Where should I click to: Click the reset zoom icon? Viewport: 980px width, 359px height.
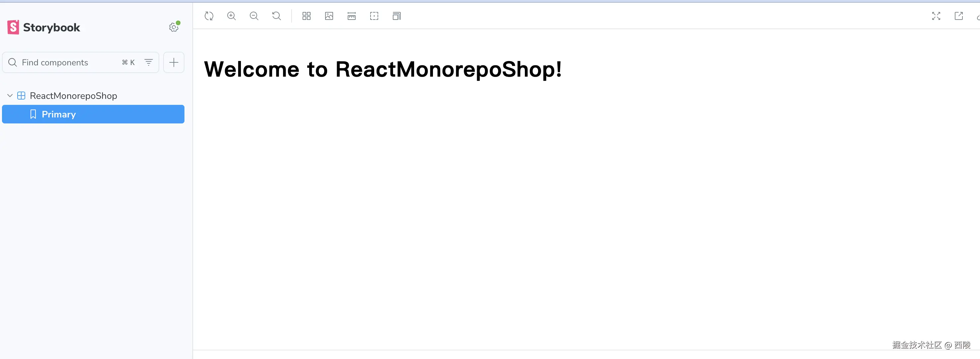tap(277, 16)
